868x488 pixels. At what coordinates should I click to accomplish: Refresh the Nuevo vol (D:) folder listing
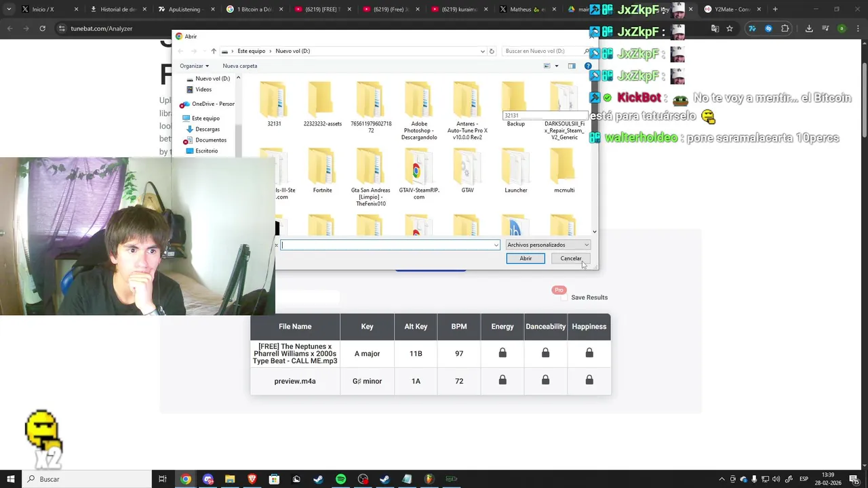[492, 51]
